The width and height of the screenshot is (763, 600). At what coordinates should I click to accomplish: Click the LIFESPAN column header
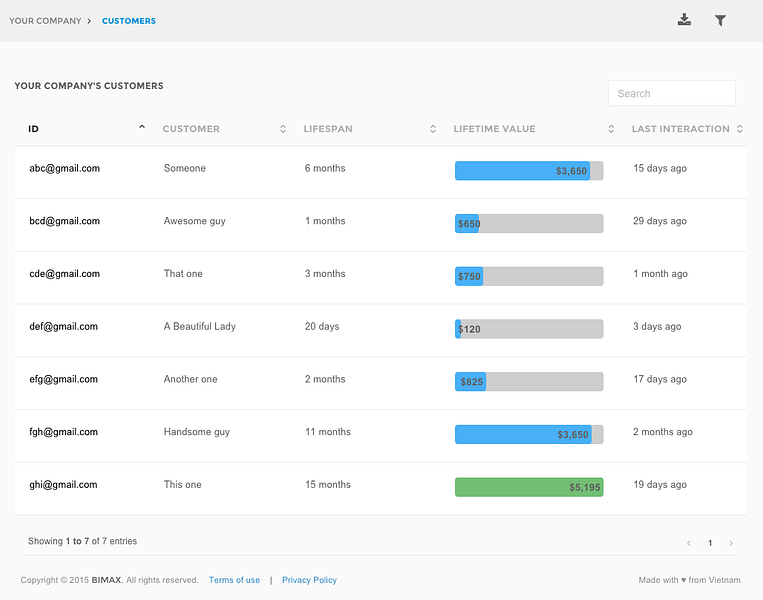(328, 129)
